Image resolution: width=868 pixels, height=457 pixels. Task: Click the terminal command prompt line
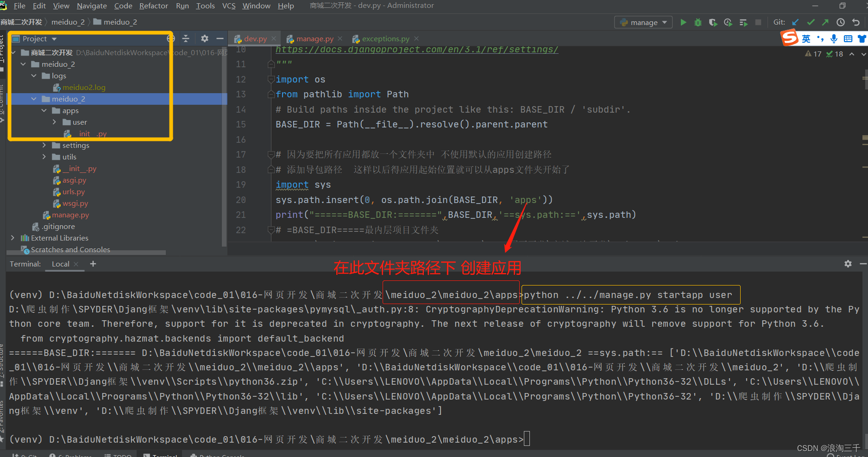269,439
